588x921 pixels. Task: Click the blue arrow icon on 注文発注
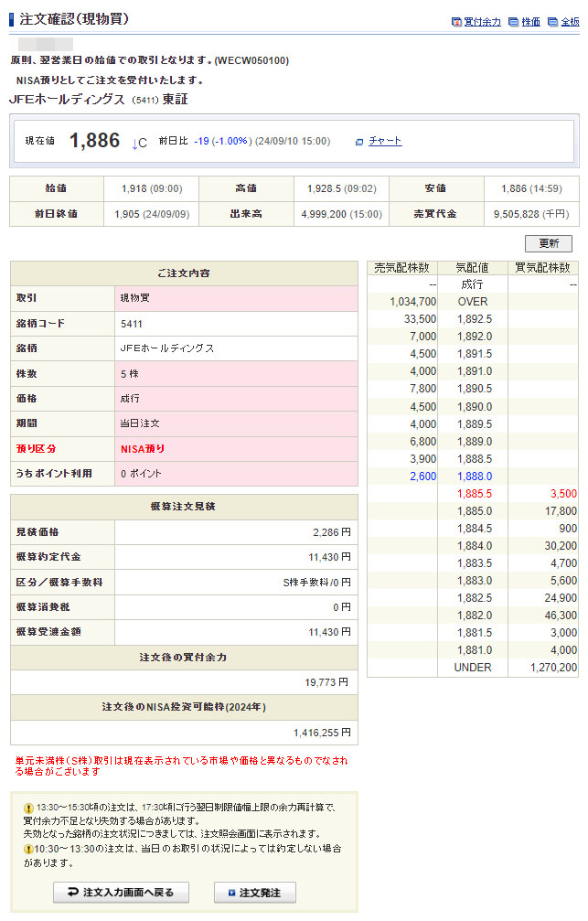[231, 893]
